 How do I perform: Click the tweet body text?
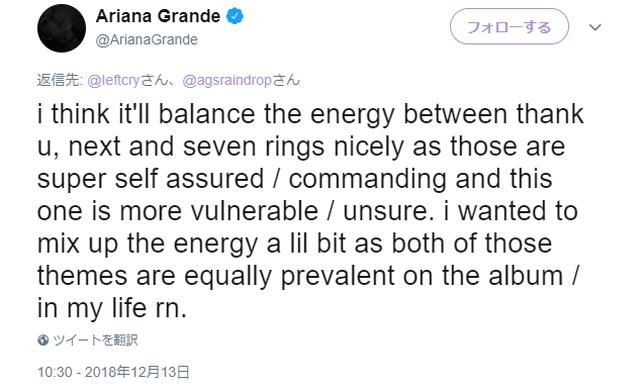310,211
